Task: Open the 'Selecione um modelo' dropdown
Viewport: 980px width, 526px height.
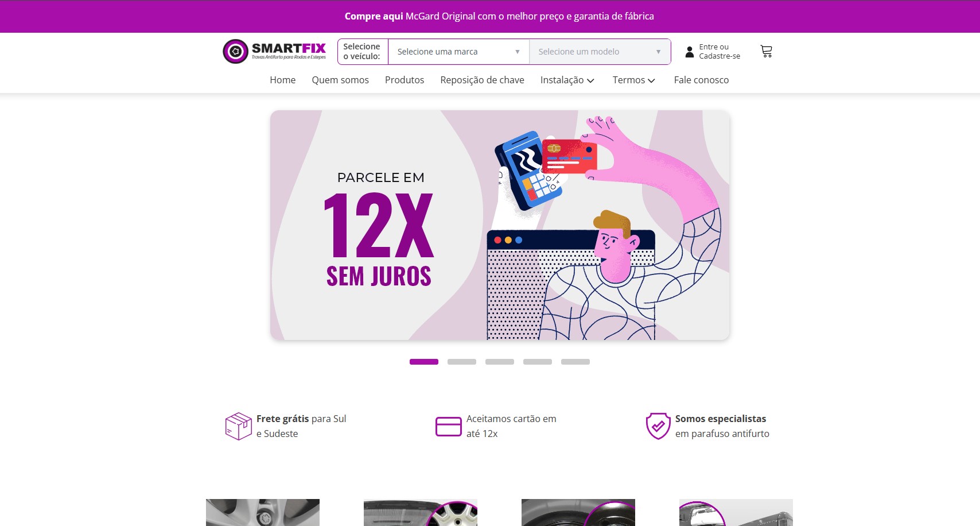Action: coord(600,52)
